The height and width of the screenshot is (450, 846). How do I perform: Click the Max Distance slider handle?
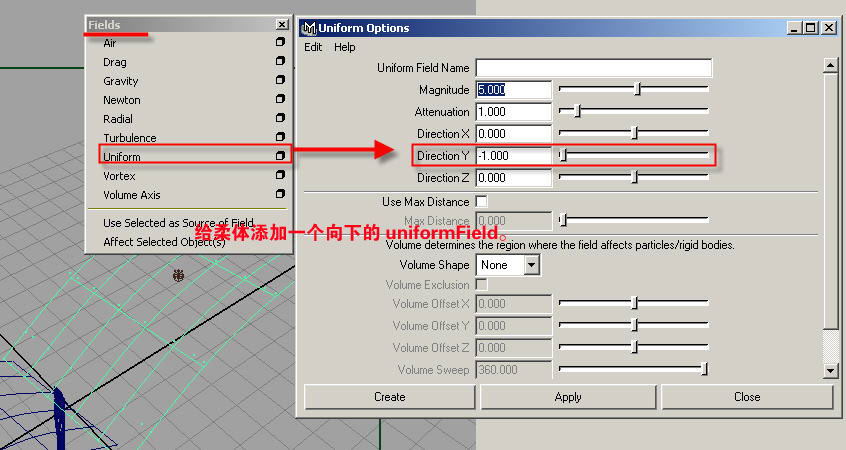coord(563,220)
